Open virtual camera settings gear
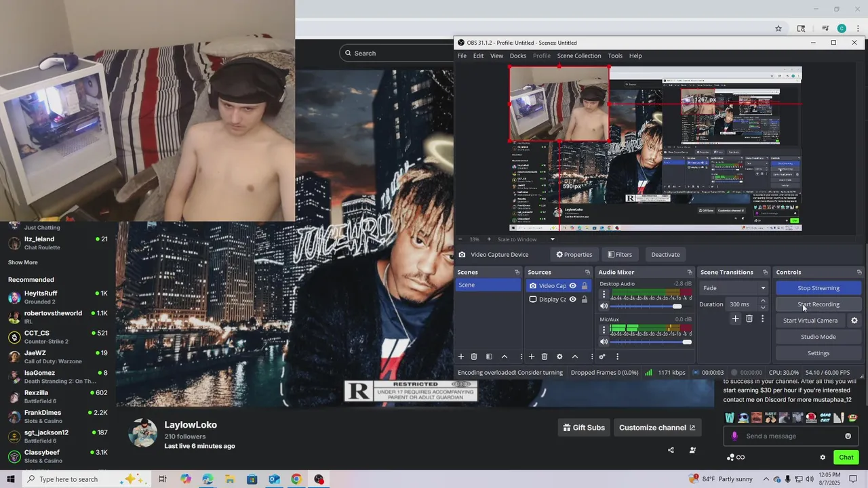The height and width of the screenshot is (488, 868). tap(854, 321)
